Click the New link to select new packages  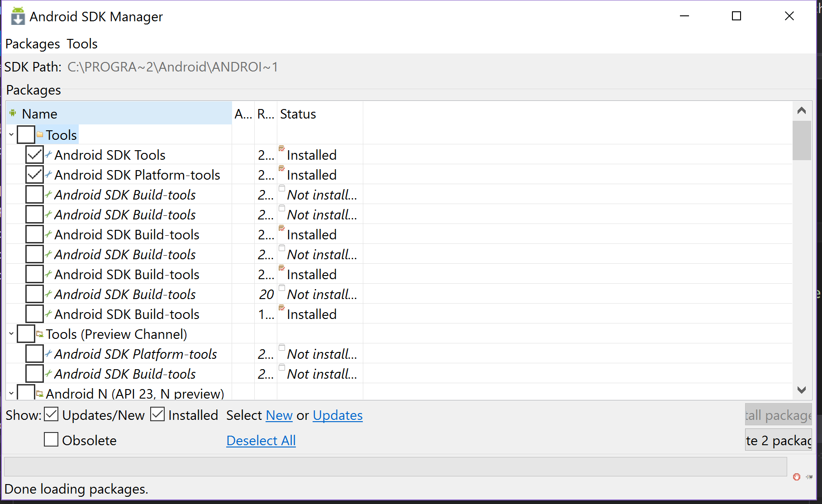(279, 415)
